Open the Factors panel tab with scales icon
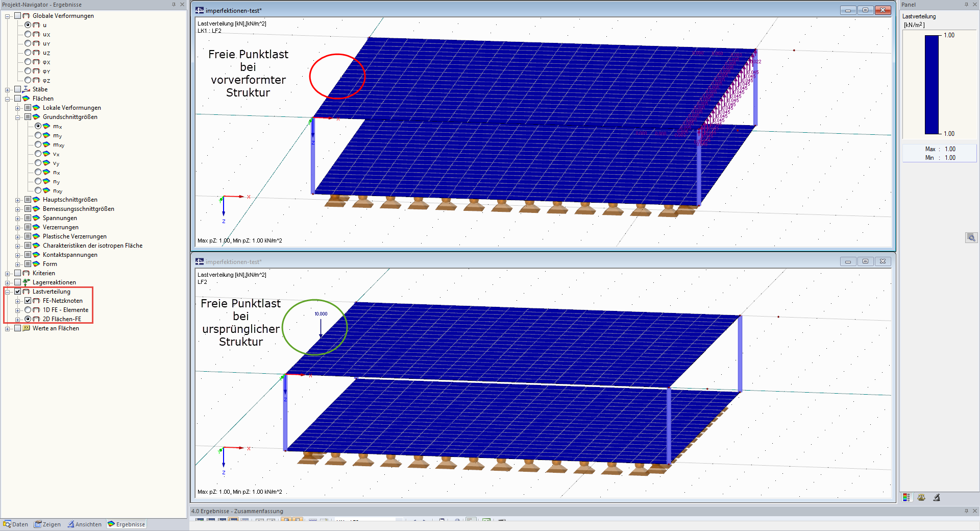 pos(921,497)
